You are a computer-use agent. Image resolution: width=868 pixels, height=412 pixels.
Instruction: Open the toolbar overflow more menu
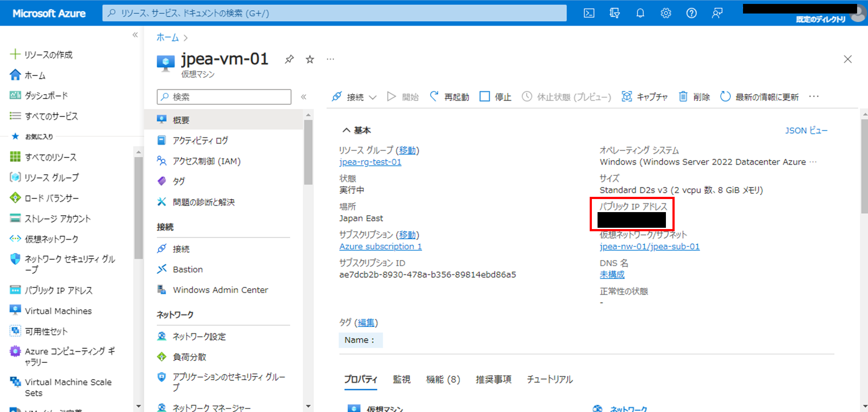[814, 97]
